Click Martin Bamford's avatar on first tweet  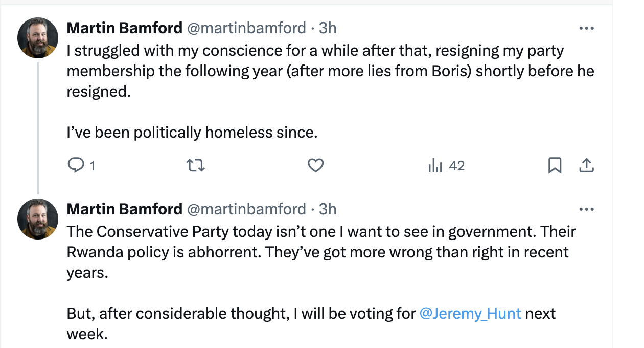38,37
